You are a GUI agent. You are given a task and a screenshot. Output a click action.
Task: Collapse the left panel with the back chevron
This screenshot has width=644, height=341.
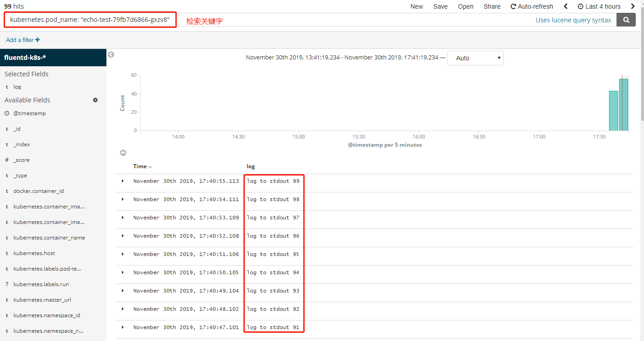tap(111, 54)
